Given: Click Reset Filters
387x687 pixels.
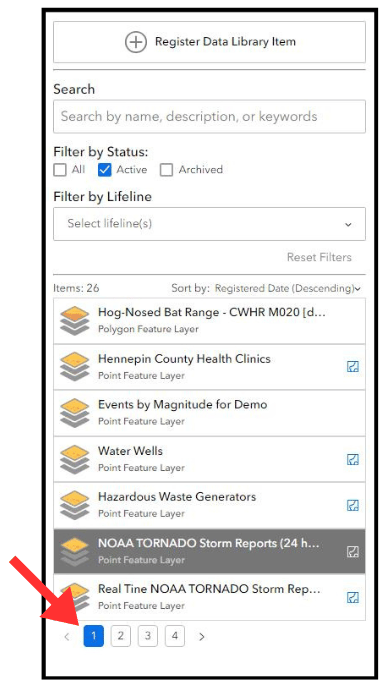Looking at the screenshot, I should pos(319,257).
